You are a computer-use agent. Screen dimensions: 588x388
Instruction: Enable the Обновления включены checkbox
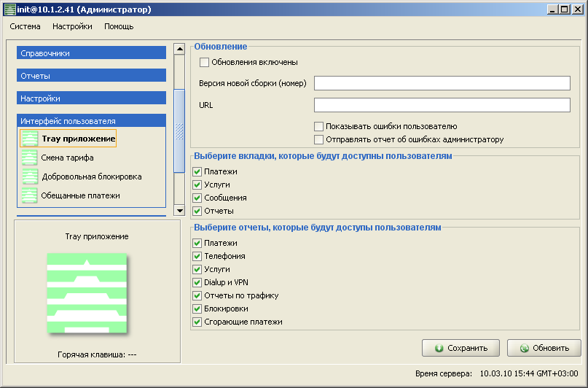coord(204,62)
